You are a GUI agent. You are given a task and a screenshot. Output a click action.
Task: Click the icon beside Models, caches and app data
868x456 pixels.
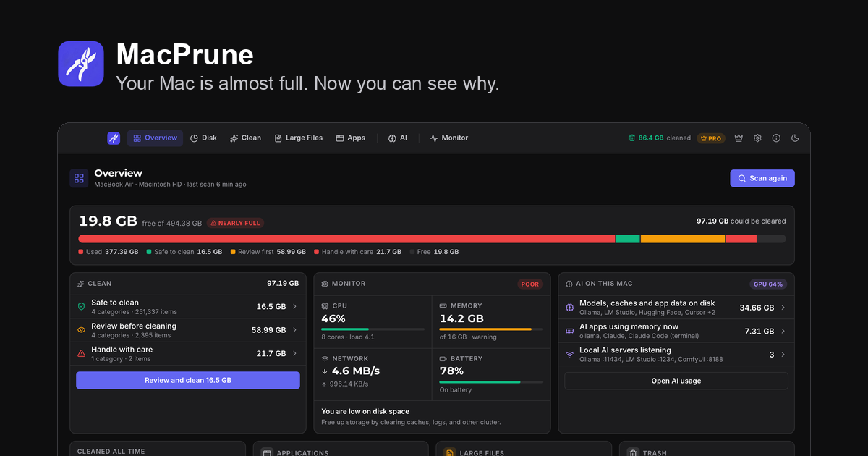569,308
